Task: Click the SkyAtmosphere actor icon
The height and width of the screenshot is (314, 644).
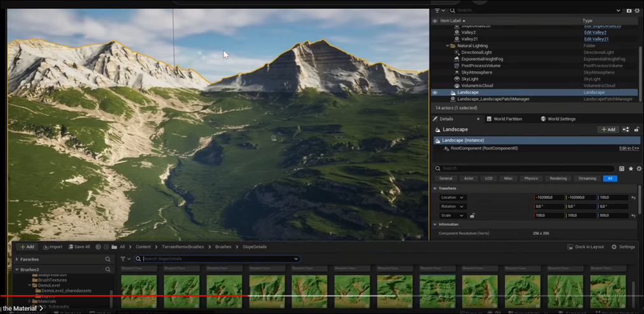Action: pos(457,72)
